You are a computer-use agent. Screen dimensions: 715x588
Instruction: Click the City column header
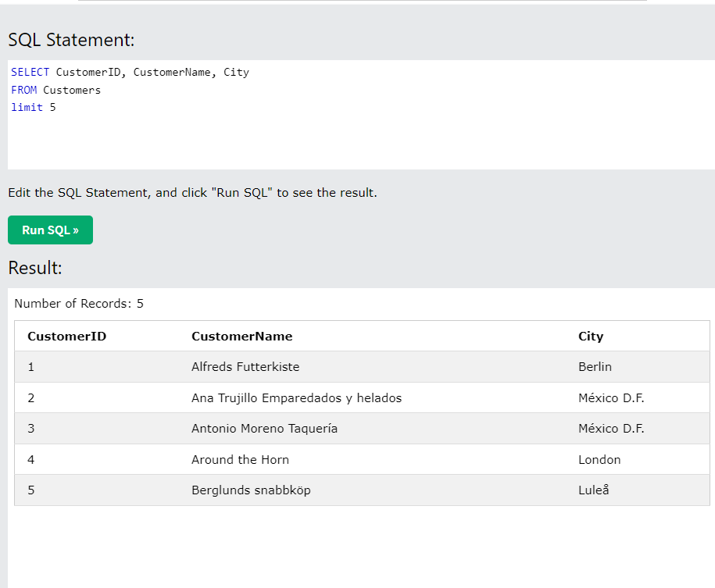coord(591,337)
